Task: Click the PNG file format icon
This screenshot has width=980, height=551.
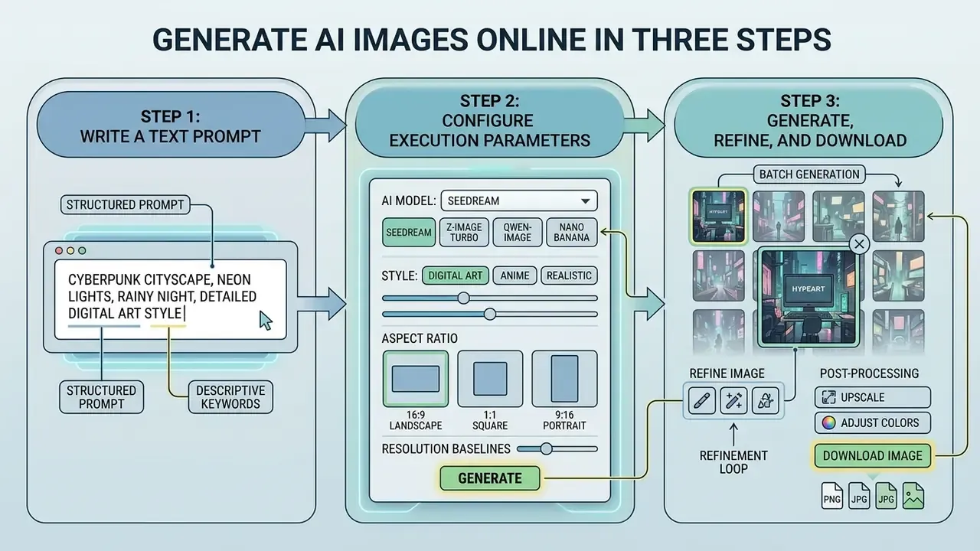Action: coord(832,495)
